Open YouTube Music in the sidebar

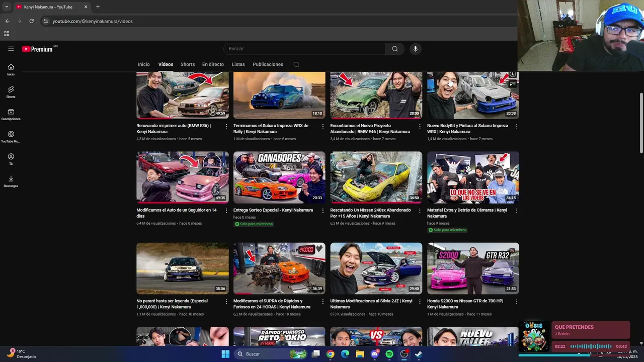11,137
